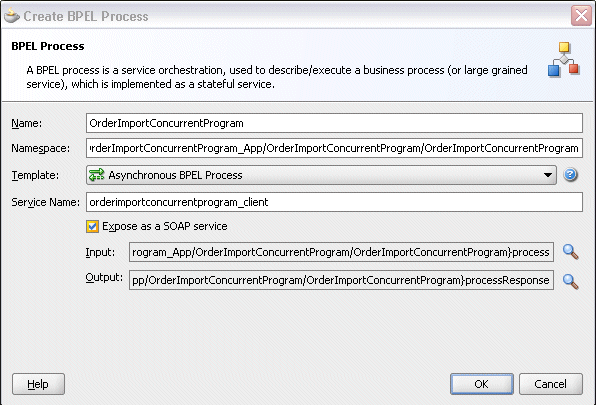Click into the Name text field
The image size is (596, 405).
[x=334, y=123]
